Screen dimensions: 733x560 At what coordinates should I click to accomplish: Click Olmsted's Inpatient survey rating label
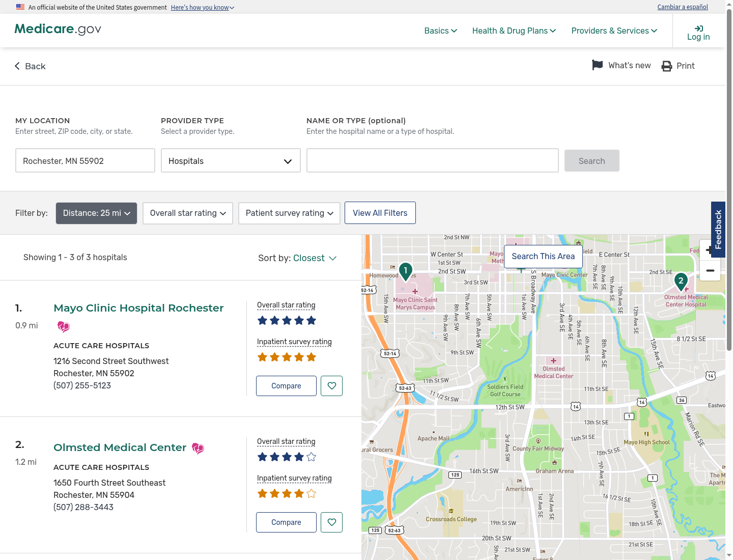(x=294, y=478)
